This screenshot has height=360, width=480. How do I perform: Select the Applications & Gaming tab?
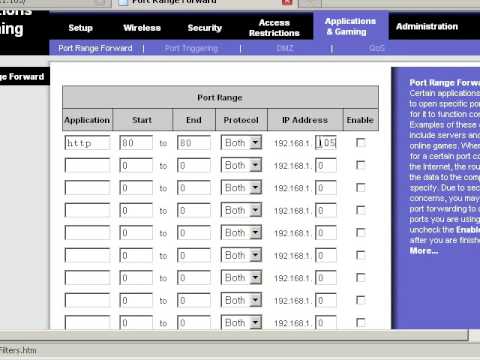tap(350, 26)
